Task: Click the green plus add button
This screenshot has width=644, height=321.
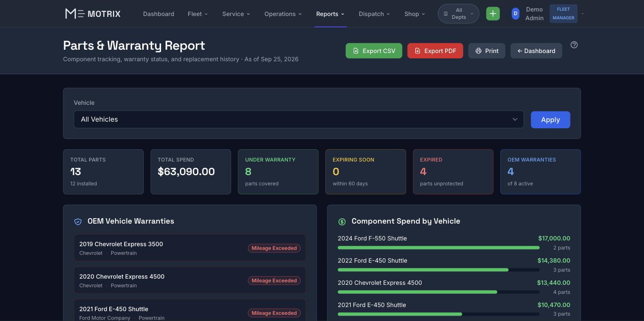Action: point(493,14)
